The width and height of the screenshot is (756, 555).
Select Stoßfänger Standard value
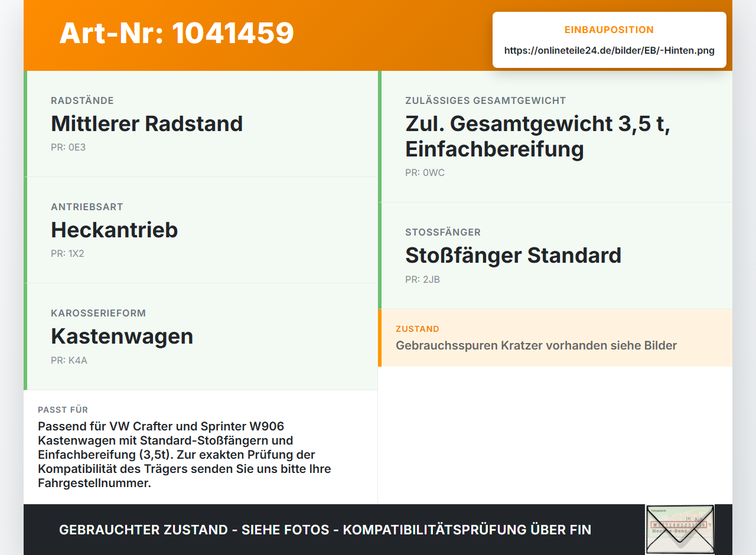click(x=513, y=255)
